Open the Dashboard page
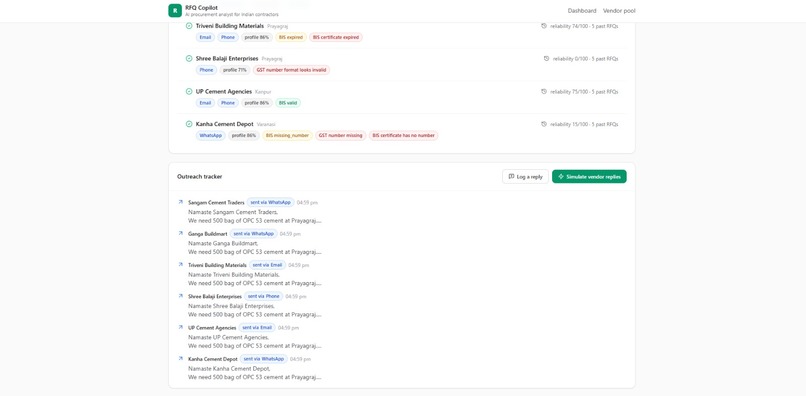806x396 pixels. [x=582, y=11]
